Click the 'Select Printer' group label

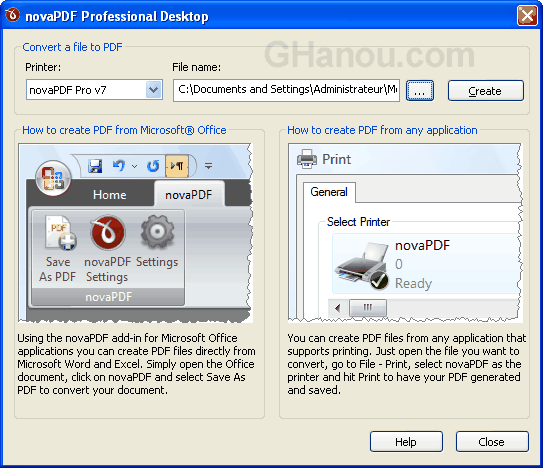pos(358,222)
